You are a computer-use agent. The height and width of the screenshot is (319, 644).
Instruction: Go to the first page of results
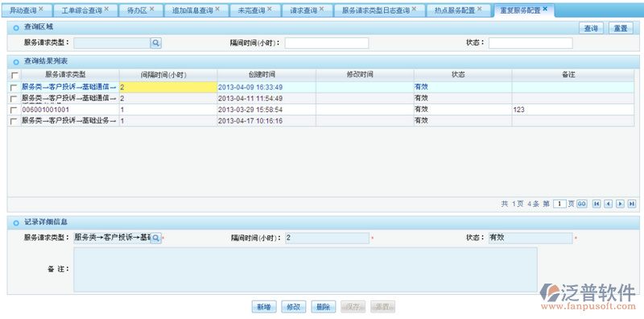coord(597,204)
